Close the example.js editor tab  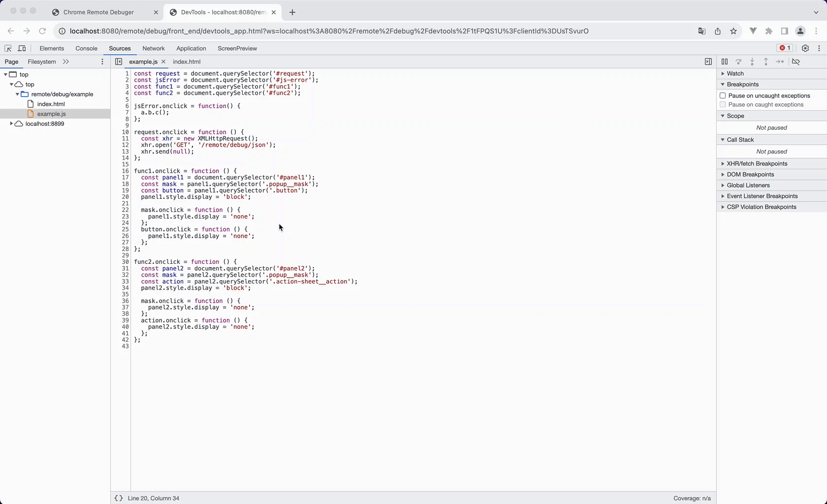click(164, 62)
